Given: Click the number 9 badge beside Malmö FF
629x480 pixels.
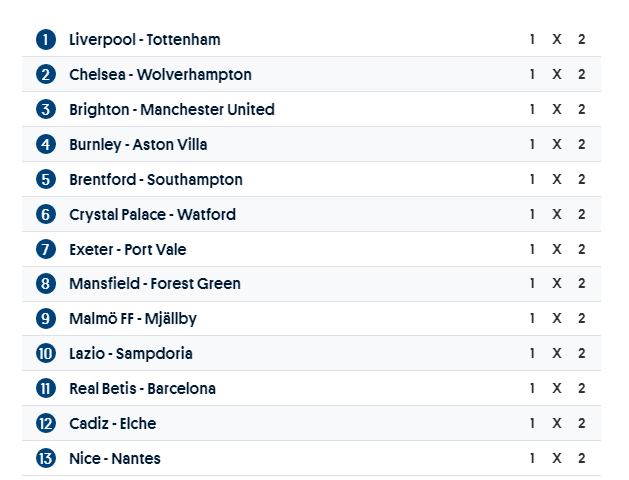Looking at the screenshot, I should coord(46,319).
